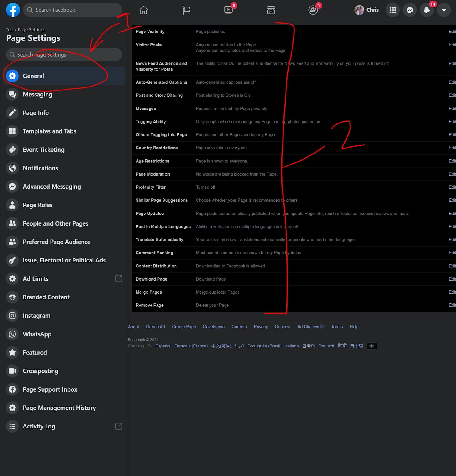The image size is (456, 476).
Task: Go to Test breadcrumb link
Action: click(10, 30)
